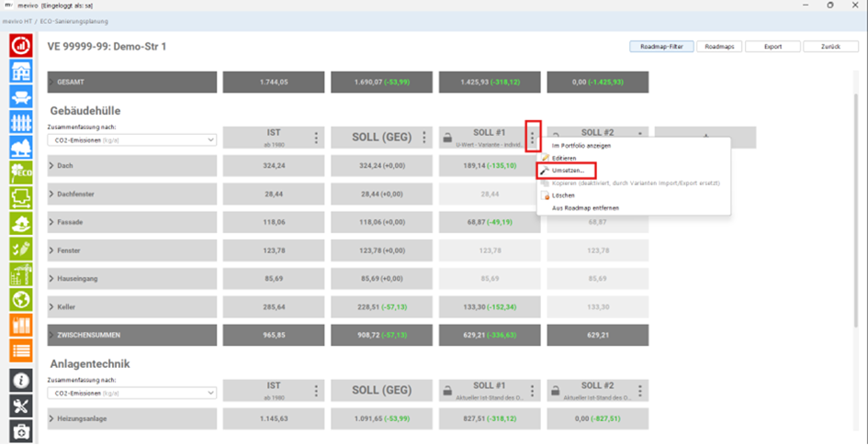The image size is (868, 445).
Task: Click 'ECO-Sanierungsplanung' breadcrumb
Action: click(74, 21)
